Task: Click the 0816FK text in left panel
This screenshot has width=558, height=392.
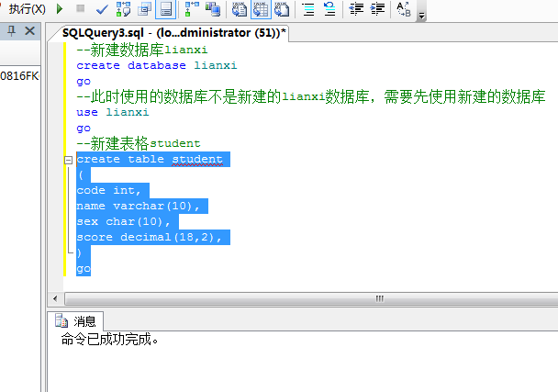Action: [19, 76]
